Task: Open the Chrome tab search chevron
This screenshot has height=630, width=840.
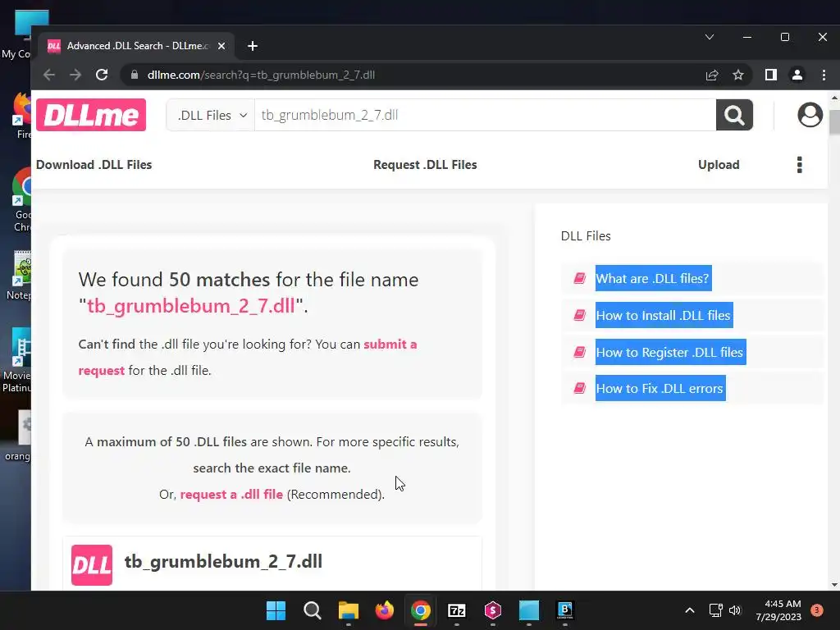Action: (x=710, y=37)
